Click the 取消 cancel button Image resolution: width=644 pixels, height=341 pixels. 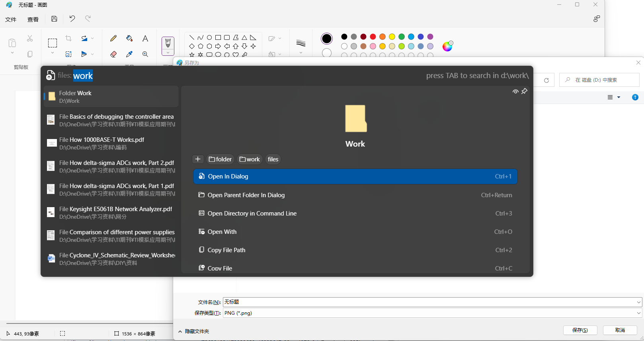click(x=620, y=330)
